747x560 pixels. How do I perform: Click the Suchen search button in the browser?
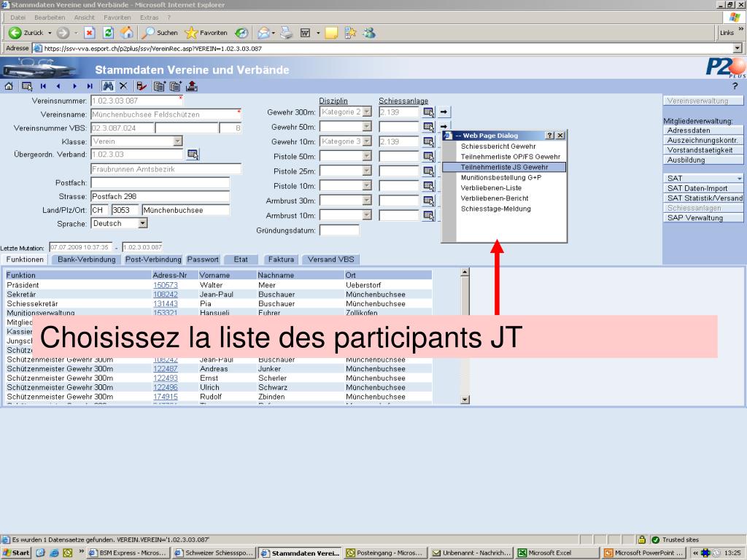click(160, 33)
